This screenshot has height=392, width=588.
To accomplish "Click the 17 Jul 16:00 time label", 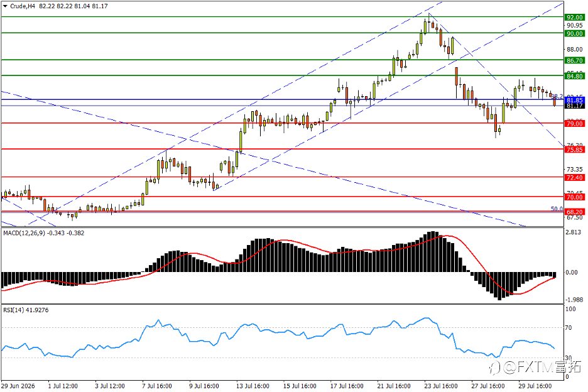I will 347,386.
